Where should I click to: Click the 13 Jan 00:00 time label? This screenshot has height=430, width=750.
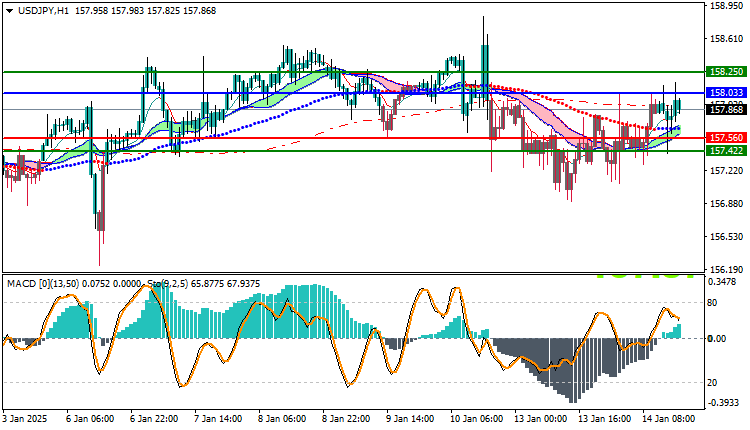[541, 419]
